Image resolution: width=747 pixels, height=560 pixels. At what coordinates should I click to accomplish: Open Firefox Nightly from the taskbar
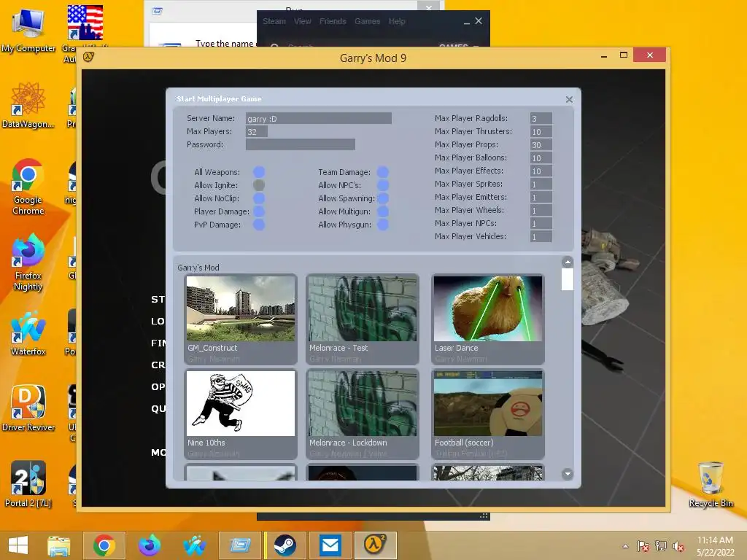[x=149, y=545]
